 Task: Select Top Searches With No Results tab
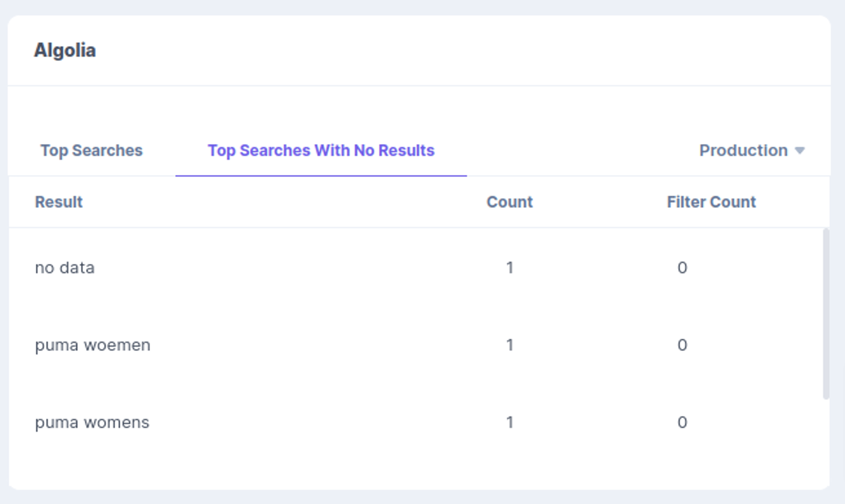pyautogui.click(x=321, y=151)
